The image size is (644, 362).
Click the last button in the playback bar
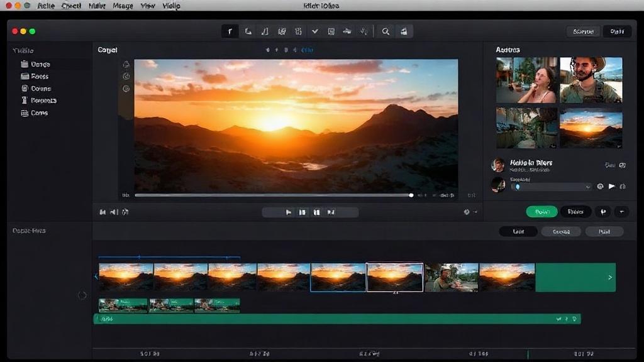(x=331, y=212)
